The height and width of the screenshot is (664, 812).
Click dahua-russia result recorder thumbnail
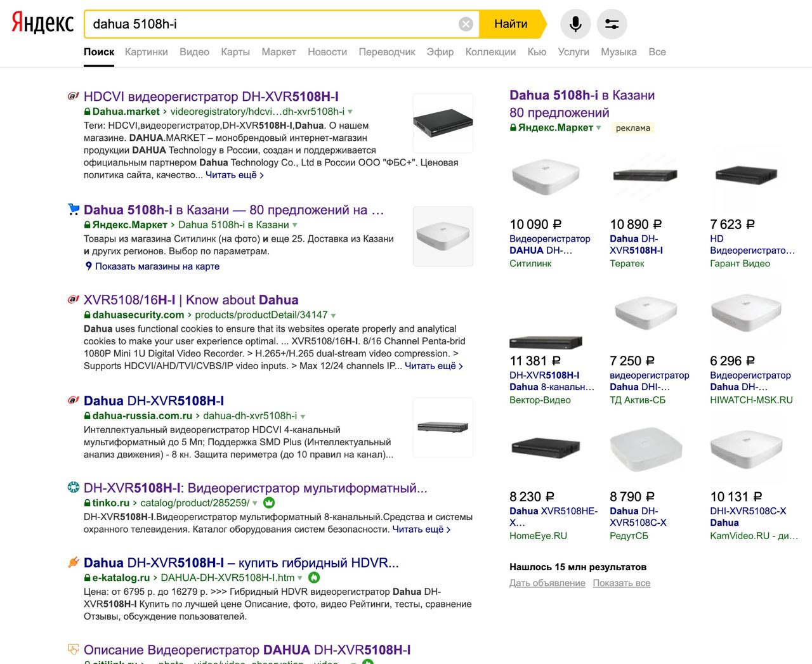(443, 427)
